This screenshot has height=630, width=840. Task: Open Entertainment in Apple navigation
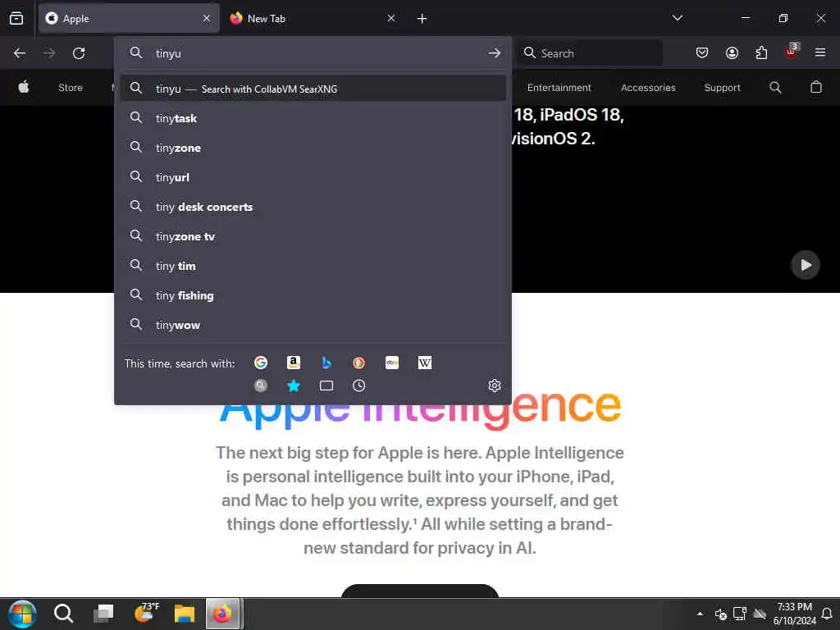559,87
